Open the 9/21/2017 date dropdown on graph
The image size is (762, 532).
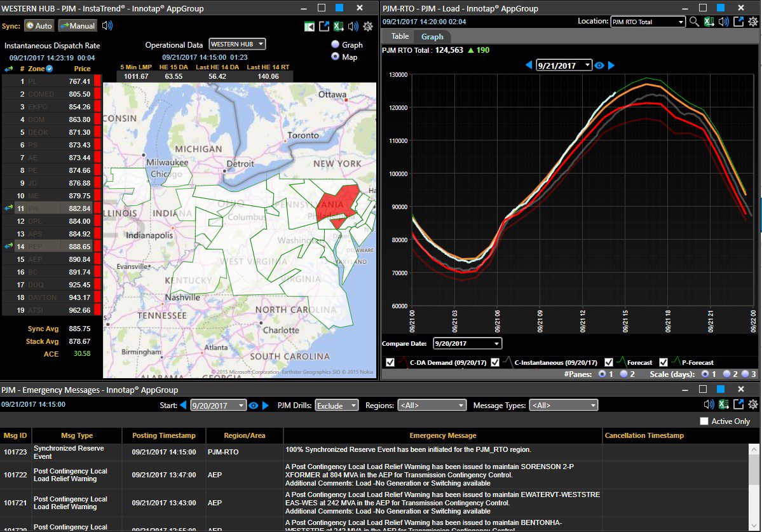564,65
